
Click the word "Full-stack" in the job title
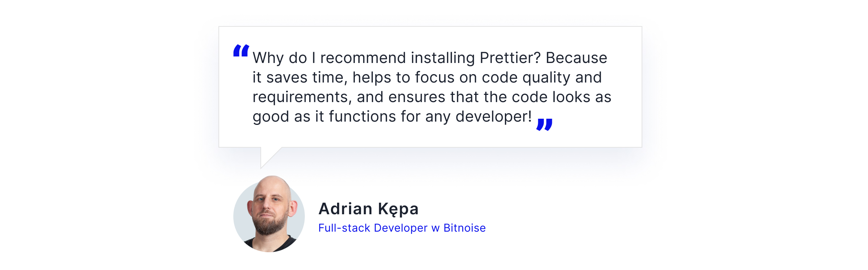coord(344,228)
